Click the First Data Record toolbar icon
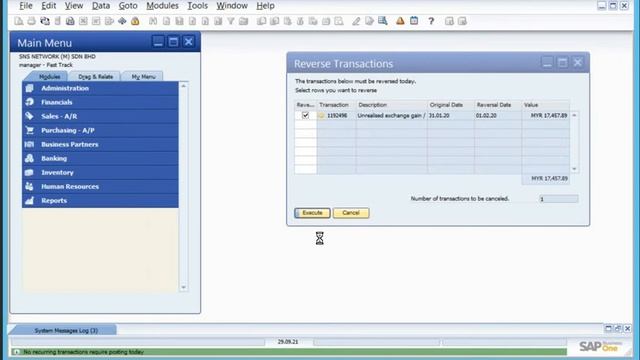This screenshot has height=360, width=640. point(179,21)
